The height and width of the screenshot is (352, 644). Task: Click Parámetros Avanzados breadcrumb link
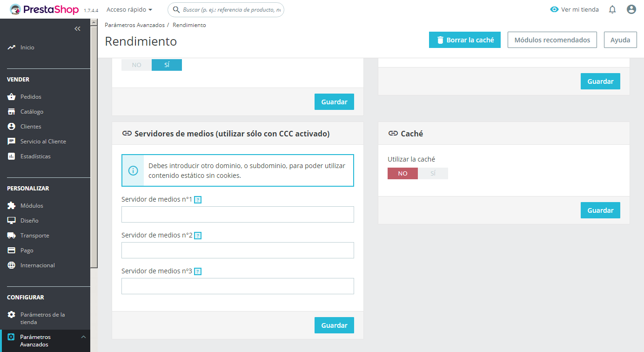point(135,25)
